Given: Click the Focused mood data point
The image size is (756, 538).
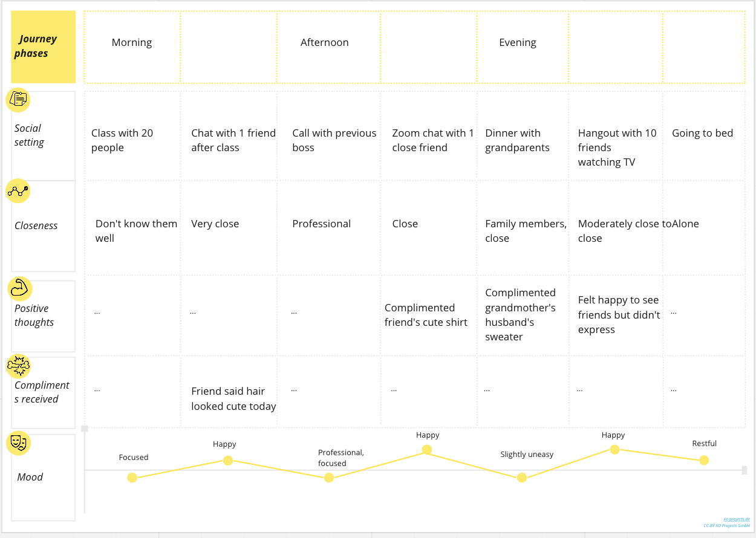Looking at the screenshot, I should tap(132, 478).
